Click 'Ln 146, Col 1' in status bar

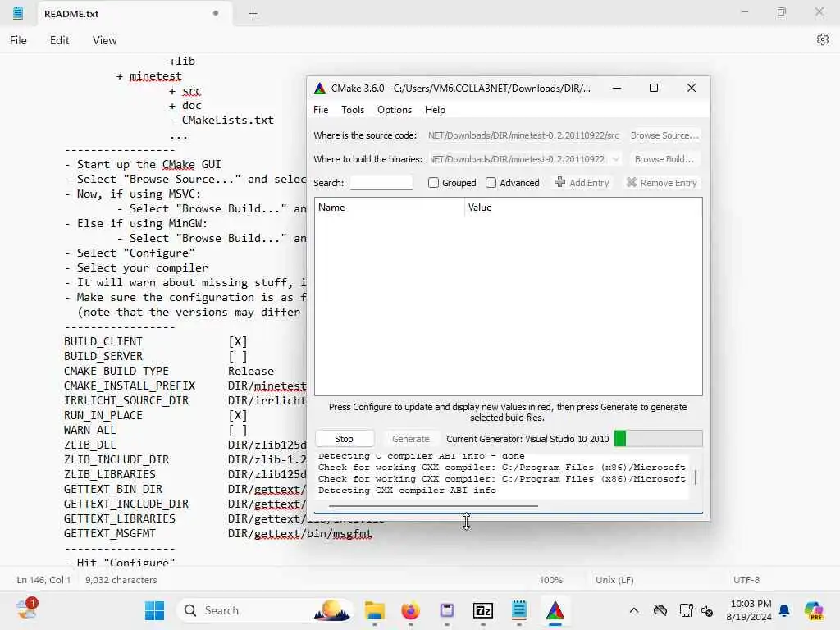tap(43, 580)
